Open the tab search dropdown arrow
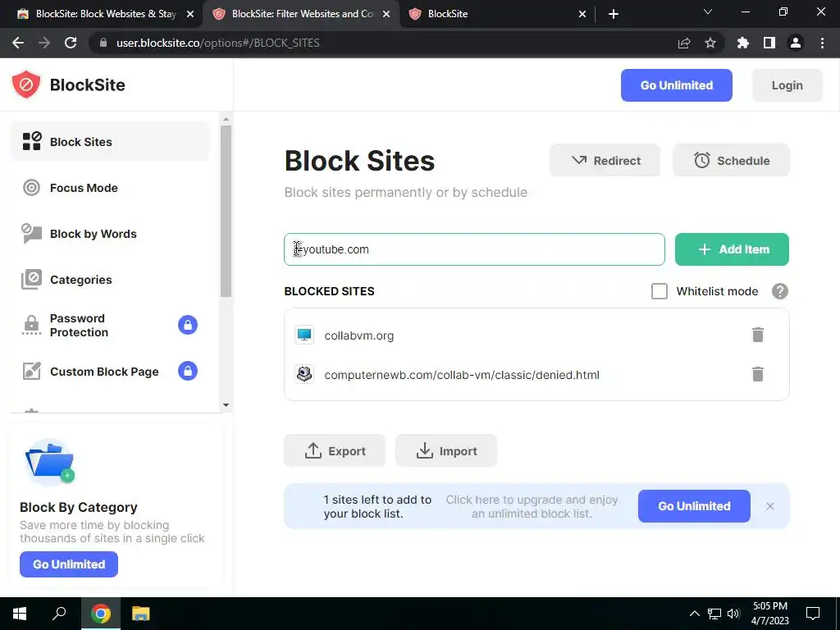Viewport: 840px width, 630px height. tap(708, 11)
